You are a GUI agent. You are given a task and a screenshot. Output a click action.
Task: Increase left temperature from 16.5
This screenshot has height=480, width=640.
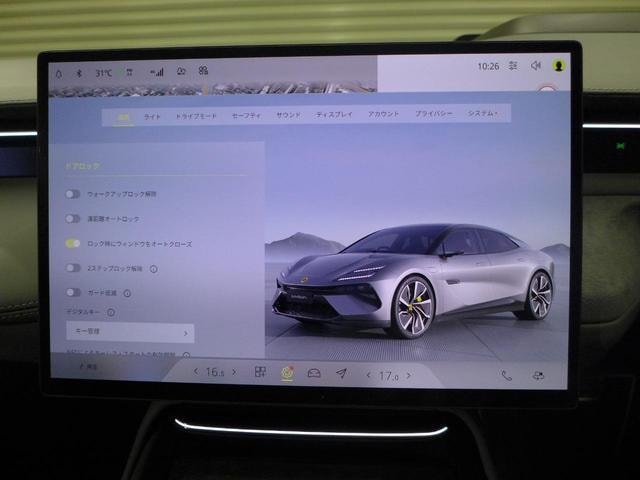click(234, 372)
